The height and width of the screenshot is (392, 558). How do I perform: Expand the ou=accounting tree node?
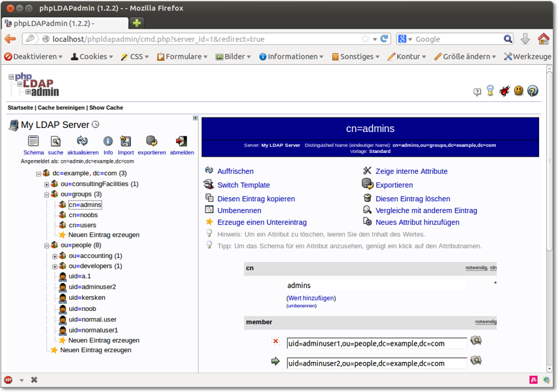[x=55, y=256]
